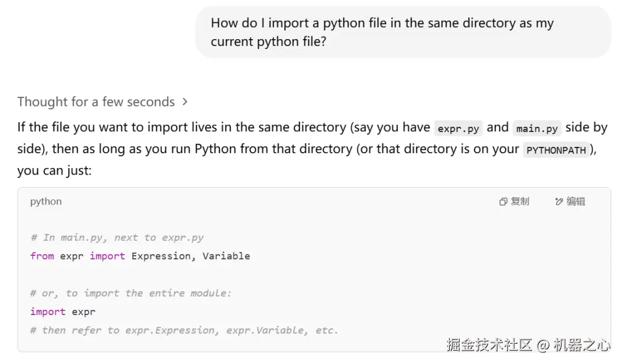Click the phrase 'you can just:' in the answer
Image resolution: width=622 pixels, height=364 pixels.
(54, 170)
